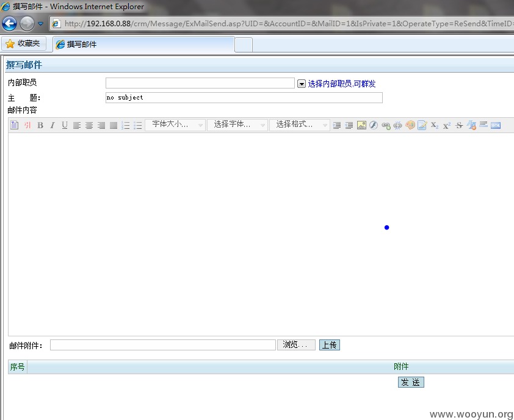The height and width of the screenshot is (420, 514).
Task: Toggle bold formatting
Action: [x=40, y=125]
